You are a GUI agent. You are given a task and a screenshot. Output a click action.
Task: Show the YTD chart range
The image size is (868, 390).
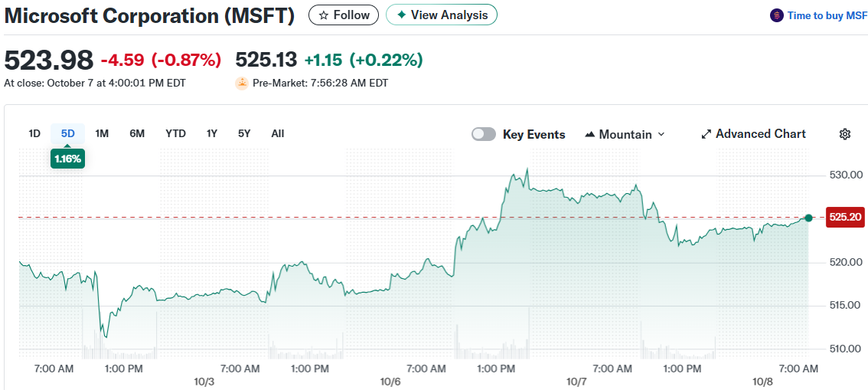pos(175,133)
